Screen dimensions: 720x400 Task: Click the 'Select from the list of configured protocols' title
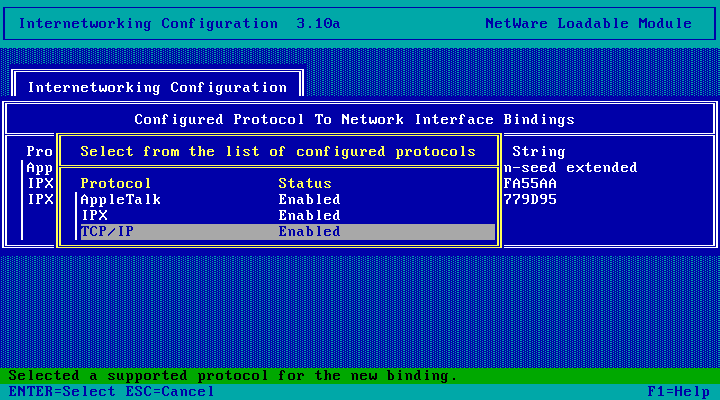click(x=278, y=152)
